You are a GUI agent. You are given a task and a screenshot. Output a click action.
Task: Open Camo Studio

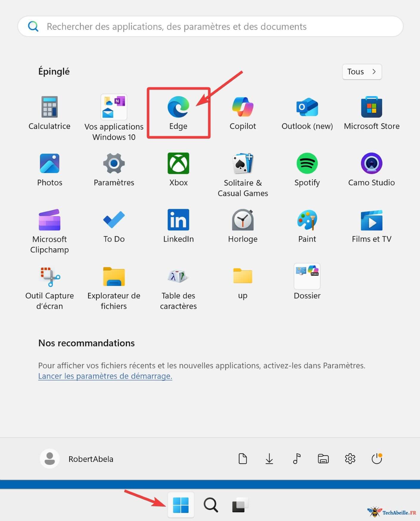tap(371, 170)
